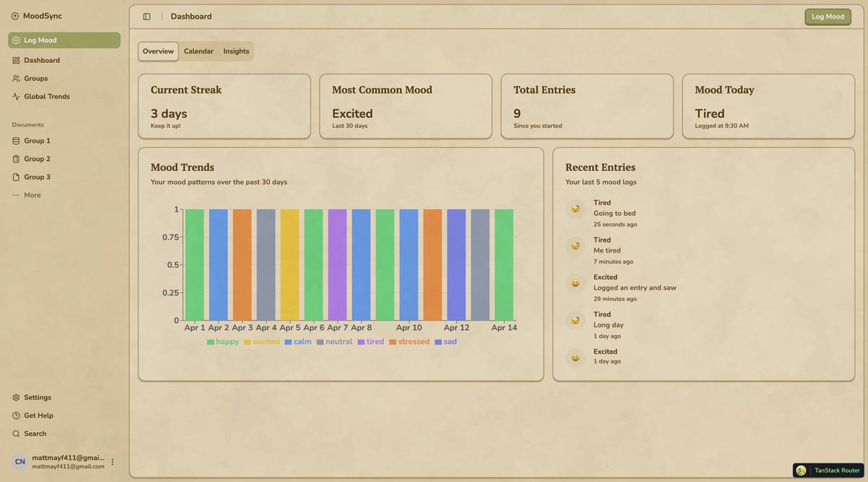Click the Total Entries card
868x482 pixels.
(587, 106)
